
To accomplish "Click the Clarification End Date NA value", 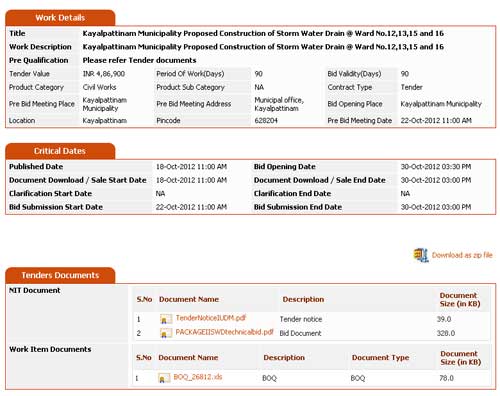I will tap(405, 194).
